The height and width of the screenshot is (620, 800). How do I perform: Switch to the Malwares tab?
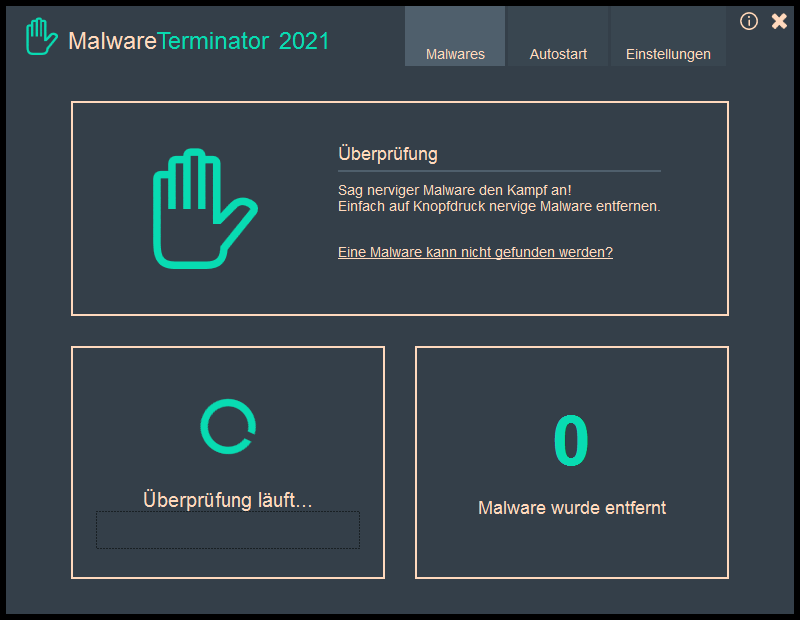(x=455, y=54)
